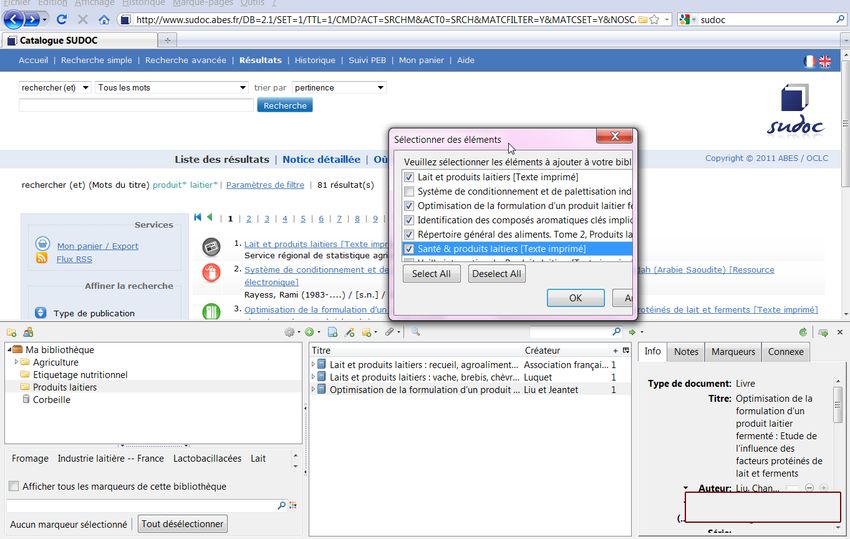Screen dimensions: 850x539
Task: Click the Select All button
Action: click(x=431, y=274)
